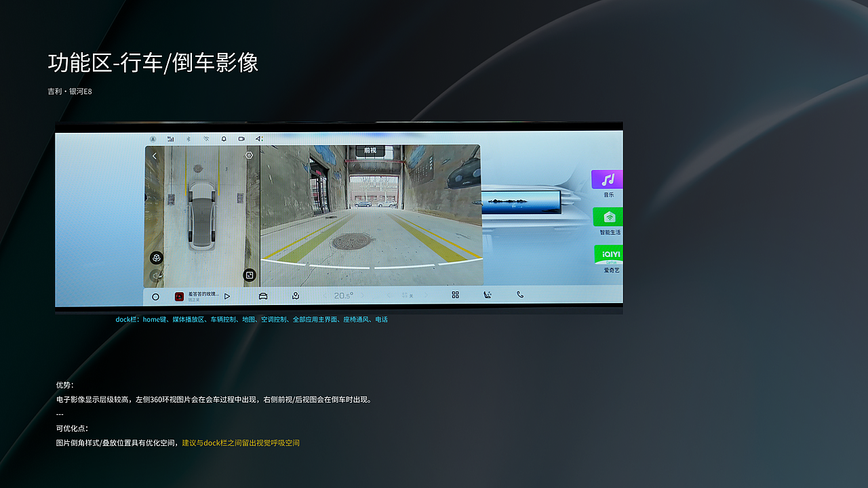Open the song title in dock media area
The height and width of the screenshot is (488, 868).
(x=203, y=294)
